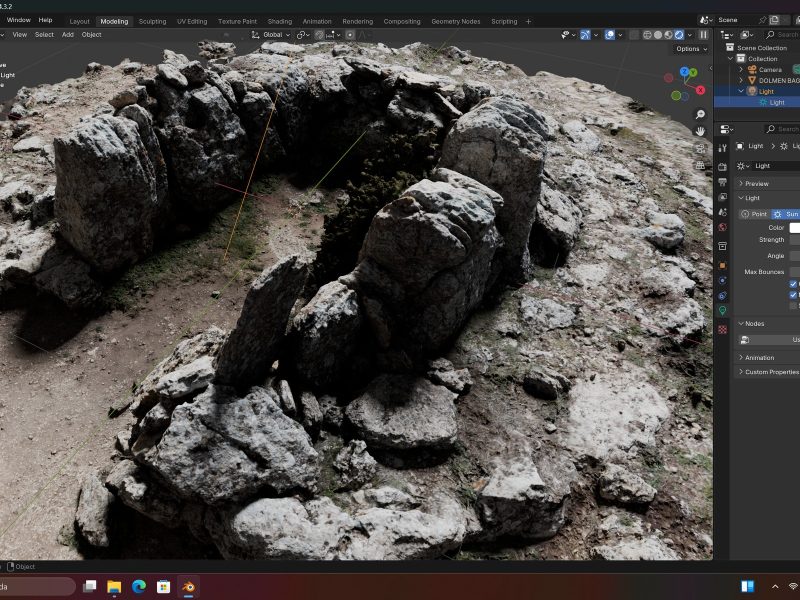The height and width of the screenshot is (600, 800).
Task: Pin the scene to workspace
Action: tap(763, 20)
